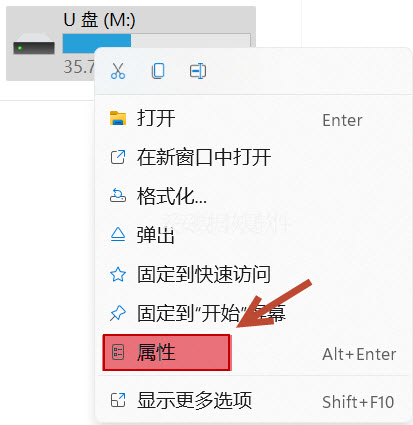Click the properties list icon beside 属性
This screenshot has height=425, width=413.
pyautogui.click(x=118, y=353)
